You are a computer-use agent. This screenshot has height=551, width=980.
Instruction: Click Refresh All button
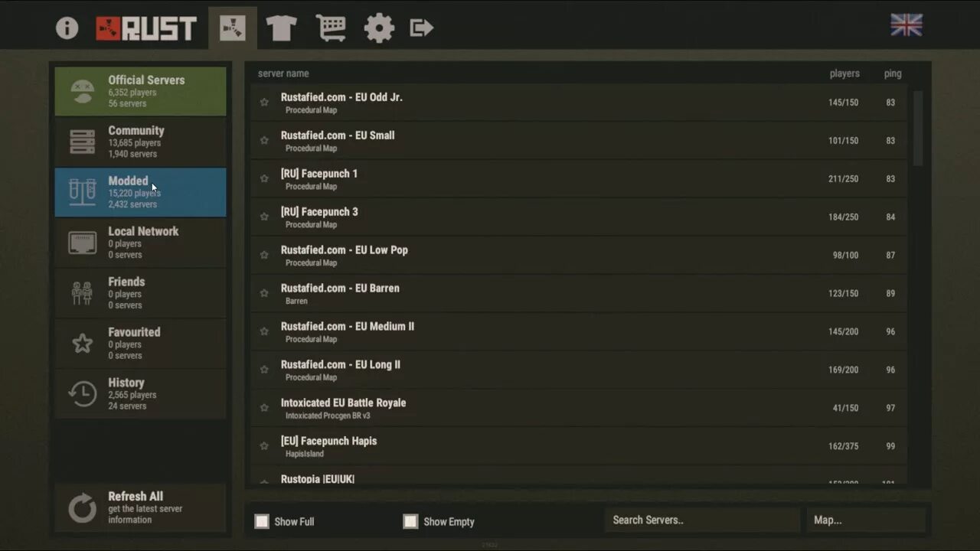(x=140, y=508)
